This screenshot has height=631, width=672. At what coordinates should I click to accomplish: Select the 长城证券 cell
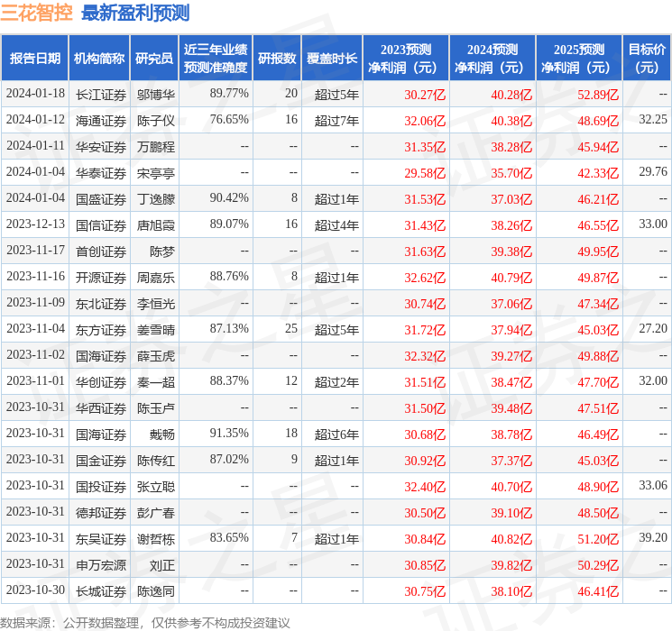(101, 591)
